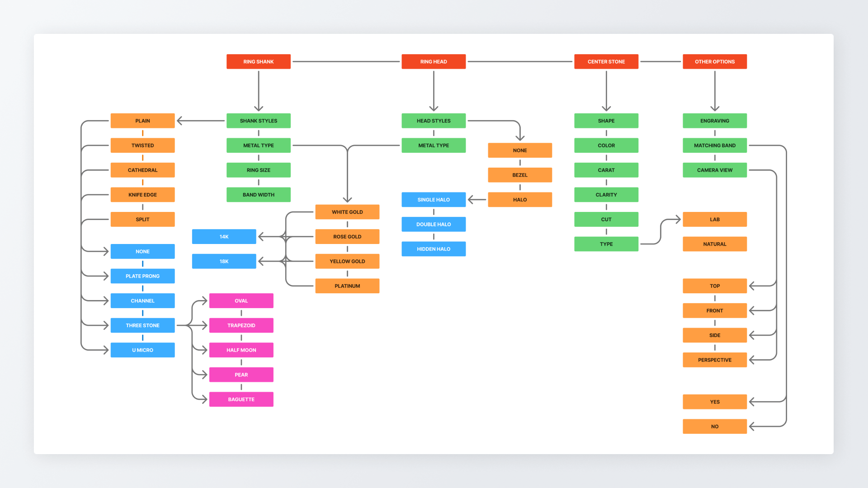This screenshot has width=868, height=488.
Task: Click the PLATINUM node
Action: [347, 286]
